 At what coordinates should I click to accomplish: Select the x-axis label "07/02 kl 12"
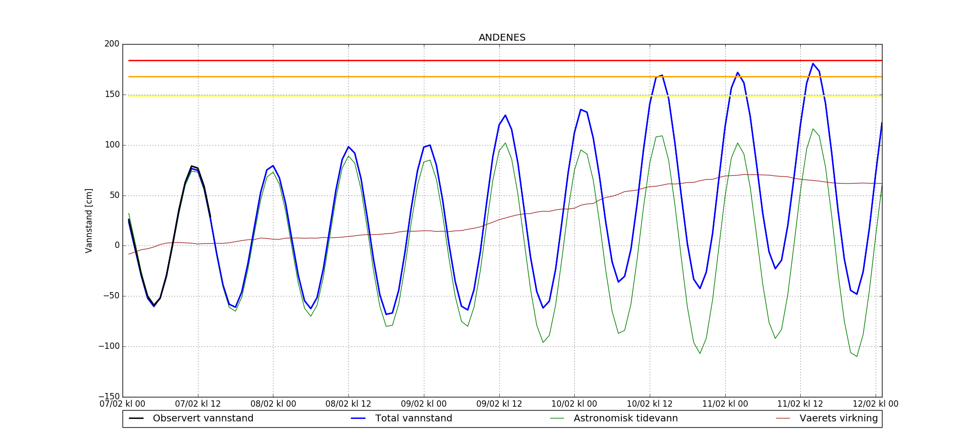click(198, 404)
